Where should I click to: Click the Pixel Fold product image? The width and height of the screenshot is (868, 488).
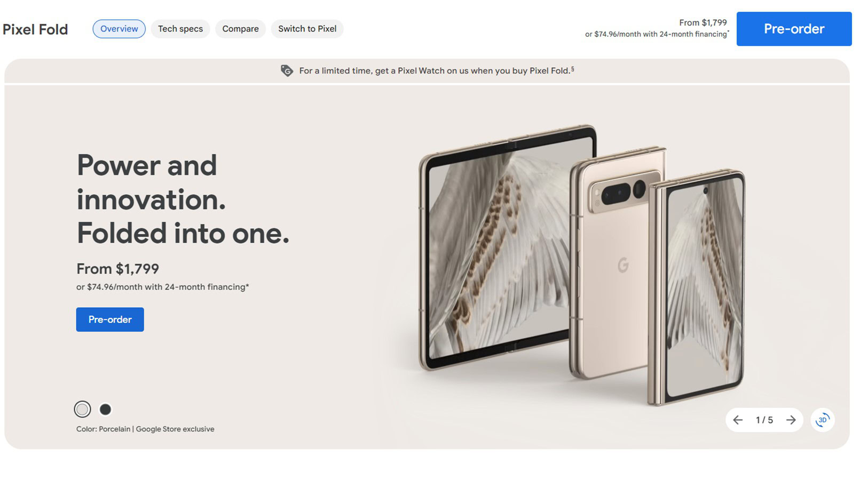point(582,264)
